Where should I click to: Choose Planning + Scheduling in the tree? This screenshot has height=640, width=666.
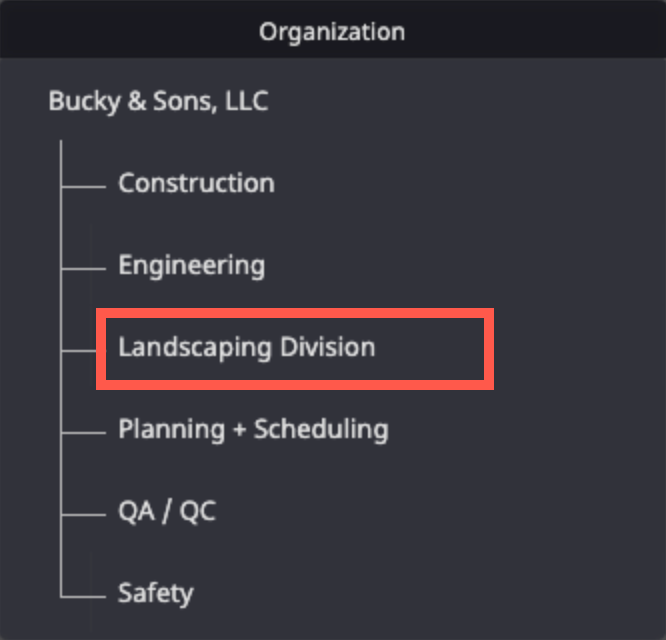tap(253, 430)
